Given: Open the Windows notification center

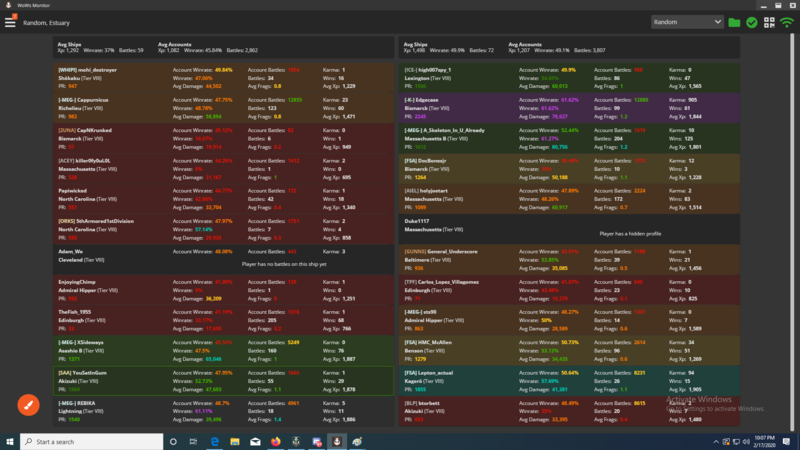Looking at the screenshot, I should pos(785,441).
